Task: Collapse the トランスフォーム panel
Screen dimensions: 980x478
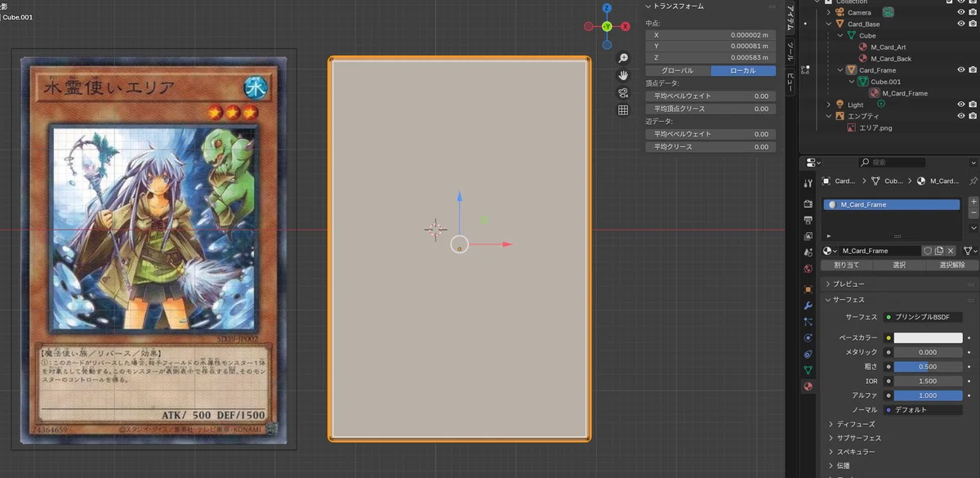Action: pyautogui.click(x=648, y=6)
